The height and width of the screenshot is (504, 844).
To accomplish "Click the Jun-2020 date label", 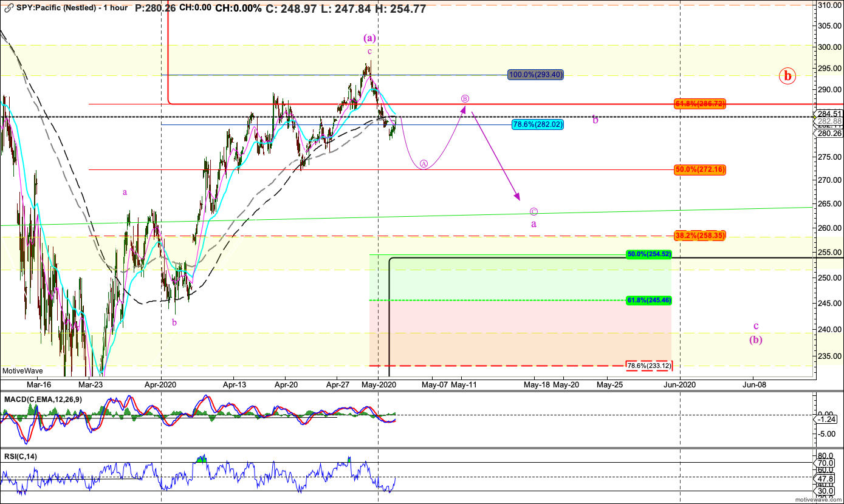I will (679, 384).
